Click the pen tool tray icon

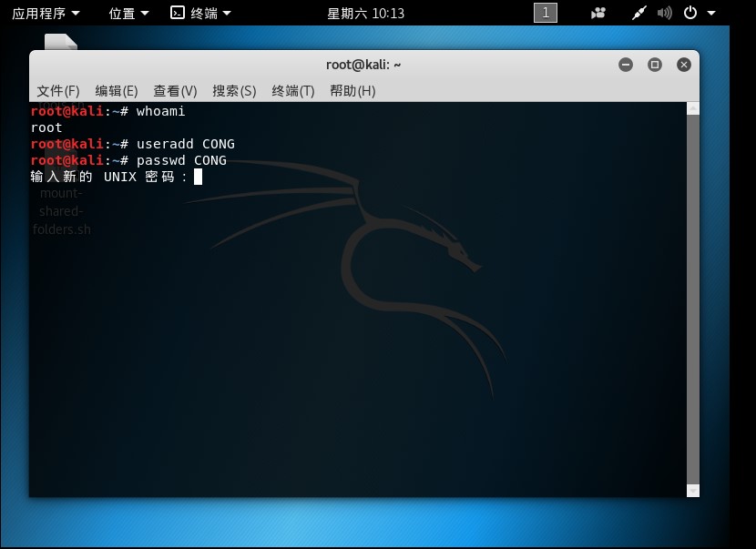pyautogui.click(x=639, y=13)
